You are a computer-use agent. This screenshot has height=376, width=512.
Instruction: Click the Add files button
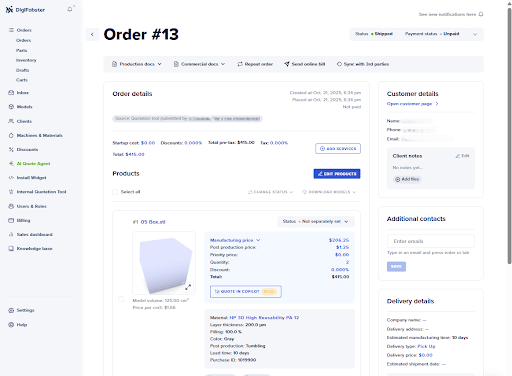point(407,179)
